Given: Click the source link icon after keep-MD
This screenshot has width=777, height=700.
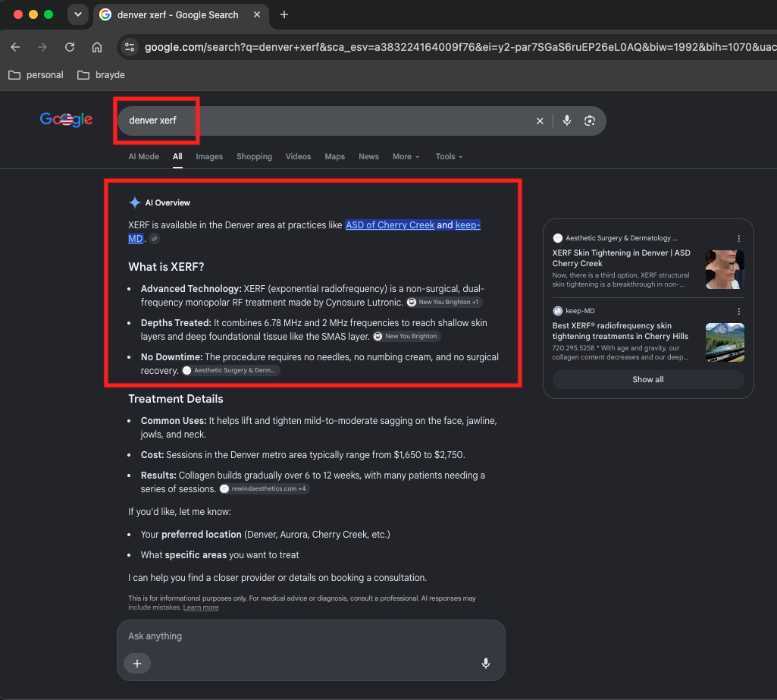Looking at the screenshot, I should point(154,238).
